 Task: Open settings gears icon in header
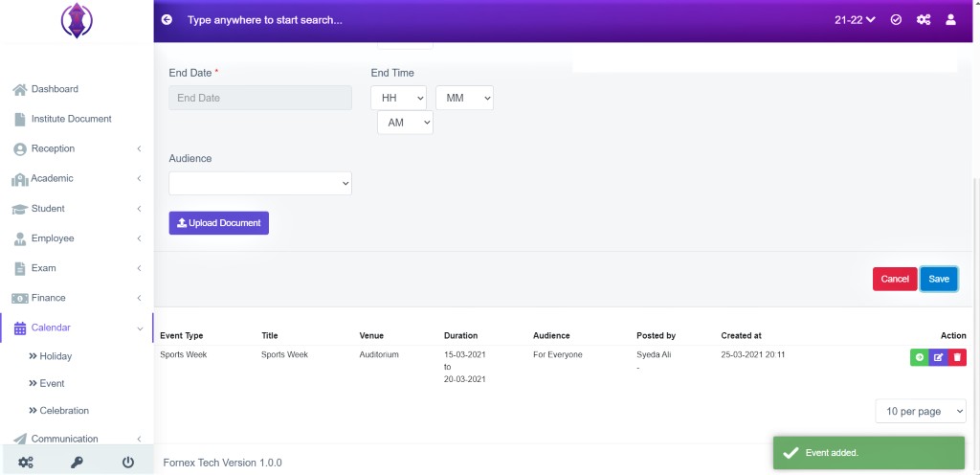click(924, 20)
